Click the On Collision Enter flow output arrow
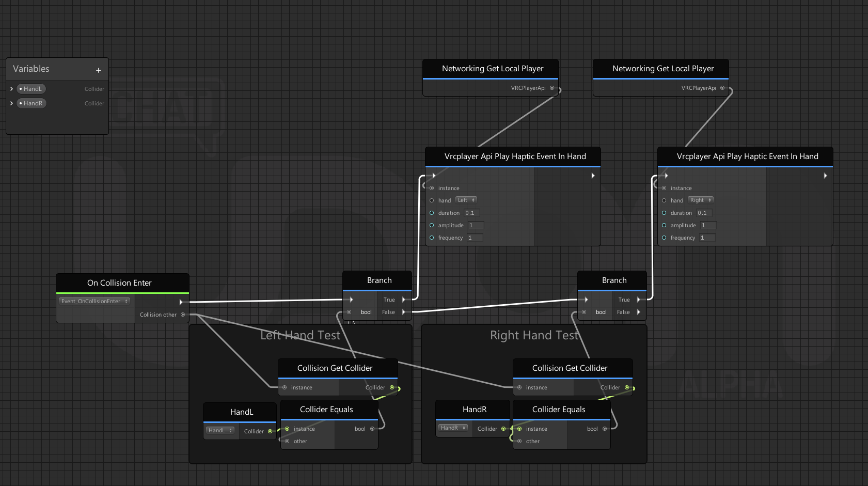Viewport: 868px width, 486px height. tap(181, 302)
